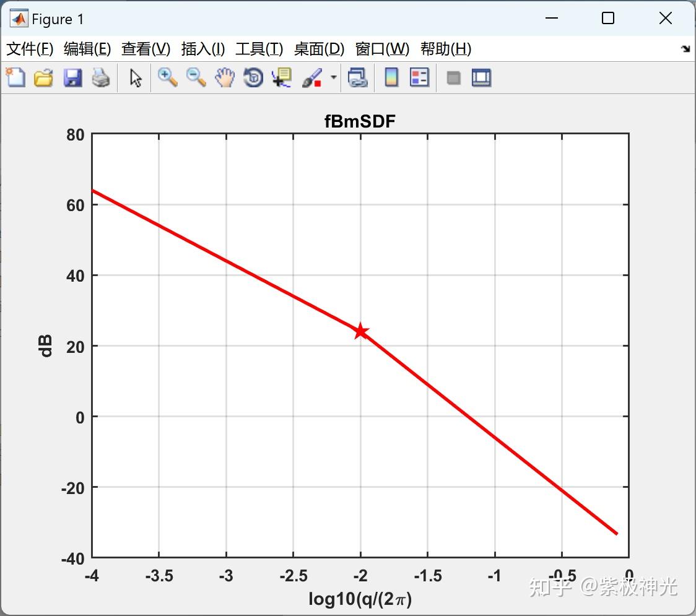Open the 文件(F) menu
Viewport: 696px width, 616px height.
(30, 49)
